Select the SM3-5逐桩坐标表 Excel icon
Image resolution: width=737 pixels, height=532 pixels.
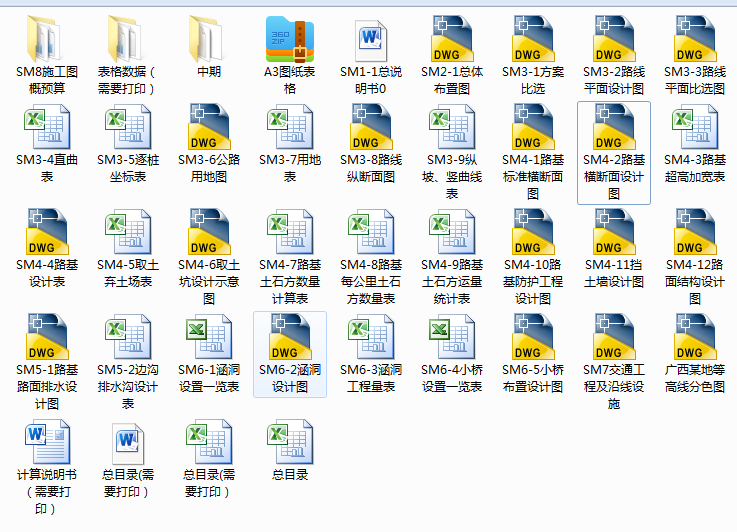pos(127,127)
